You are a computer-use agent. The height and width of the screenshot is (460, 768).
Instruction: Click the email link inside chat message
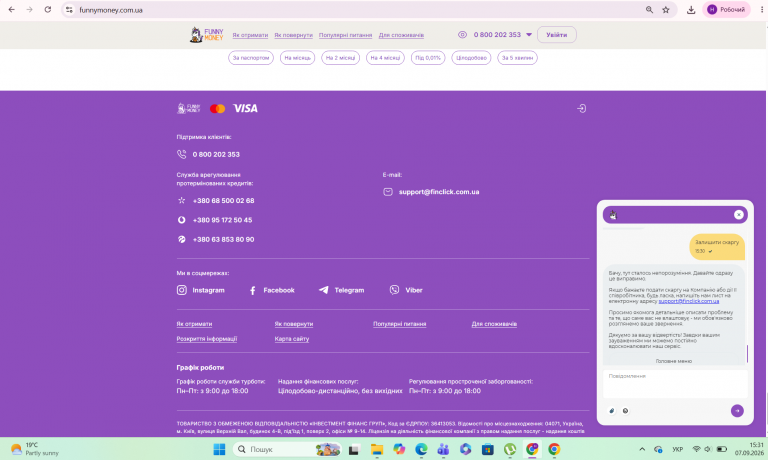[x=689, y=301]
